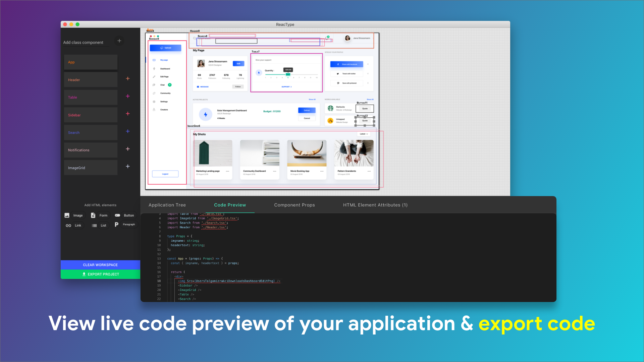Click the Marketing Landing page thumbnail

[x=213, y=153]
